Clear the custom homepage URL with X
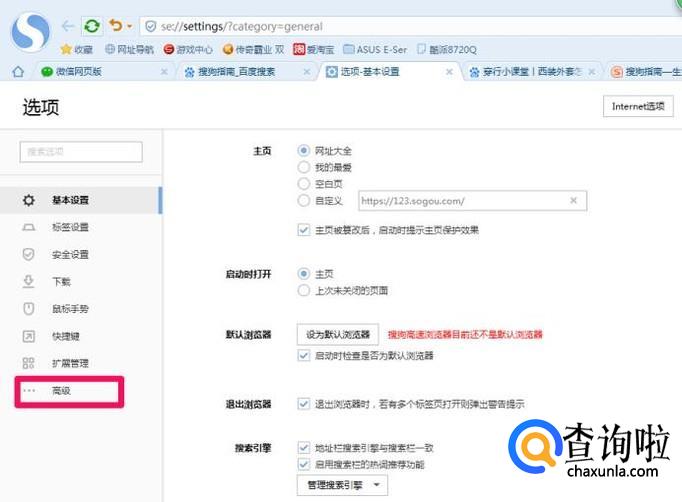 (574, 201)
